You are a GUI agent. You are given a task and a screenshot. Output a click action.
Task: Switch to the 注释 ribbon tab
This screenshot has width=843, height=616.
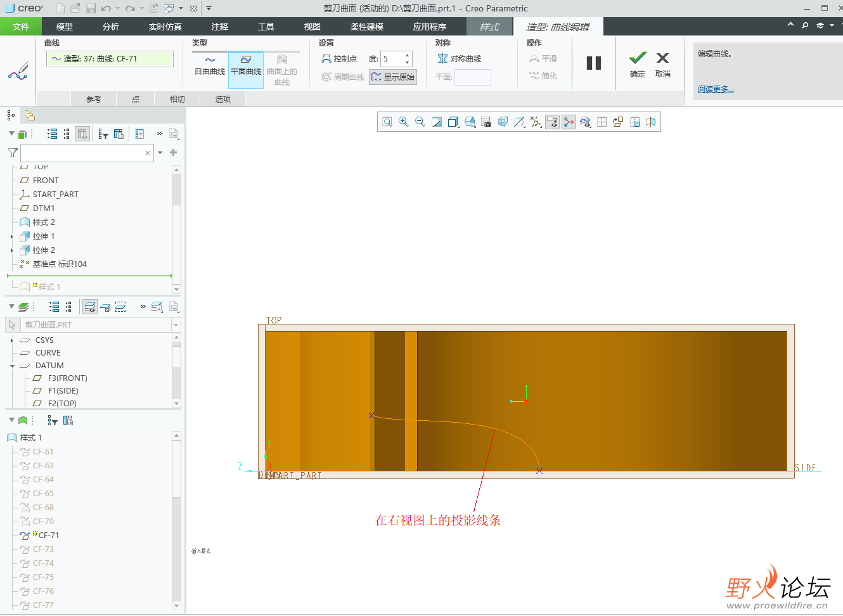point(220,27)
